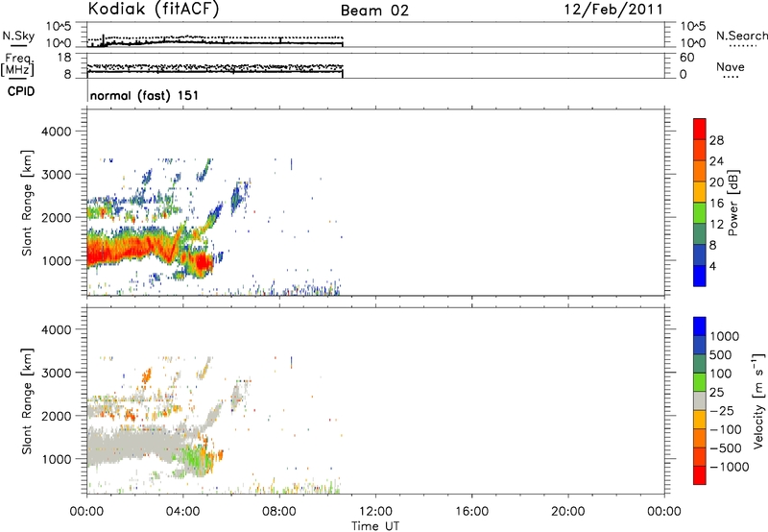The width and height of the screenshot is (768, 532).
Task: Click the green velocity patch near 04:30
Action: pyautogui.click(x=194, y=460)
